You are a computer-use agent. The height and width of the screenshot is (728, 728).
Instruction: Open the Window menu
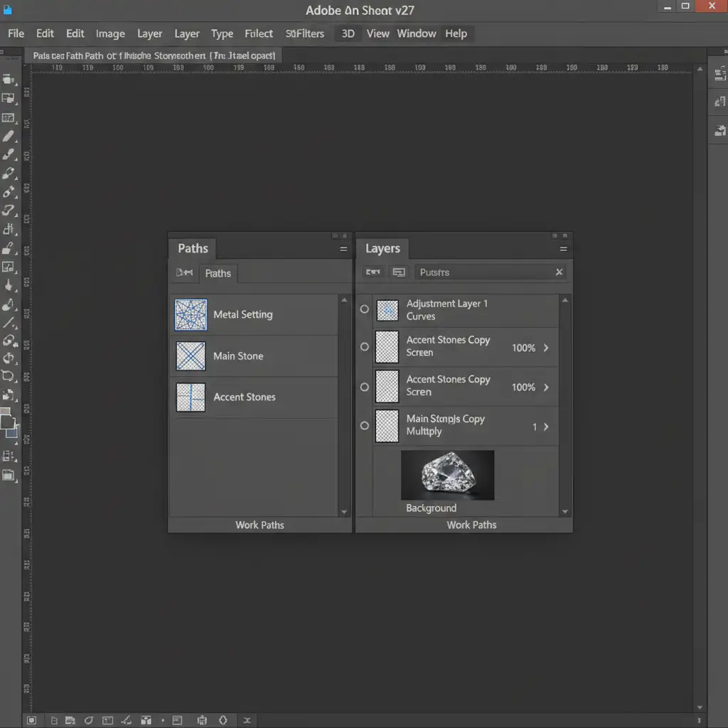pos(417,33)
